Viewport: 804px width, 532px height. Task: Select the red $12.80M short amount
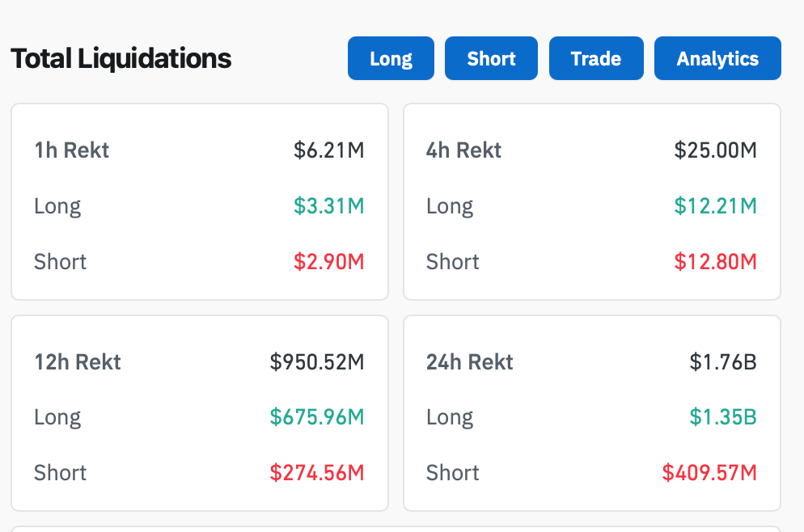tap(715, 262)
